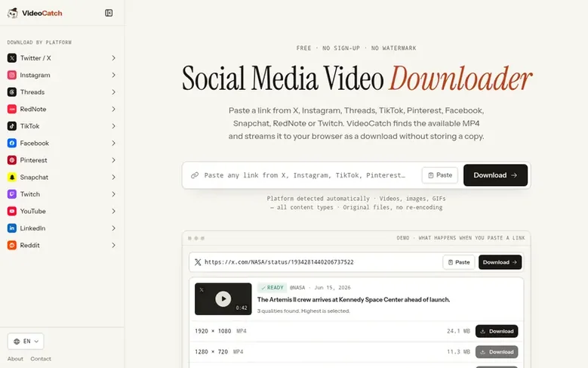Click the Snapchat ghost icon
Viewport: 588px width, 368px height.
[x=12, y=178]
